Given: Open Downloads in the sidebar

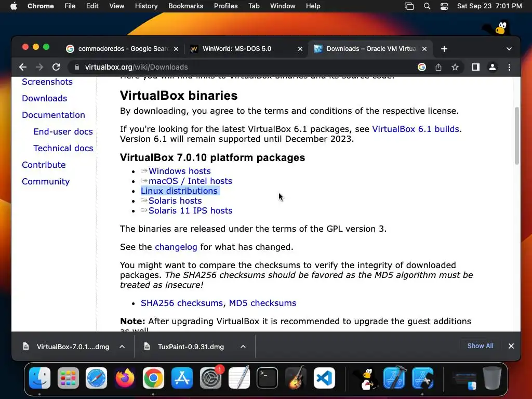Looking at the screenshot, I should click(x=45, y=98).
